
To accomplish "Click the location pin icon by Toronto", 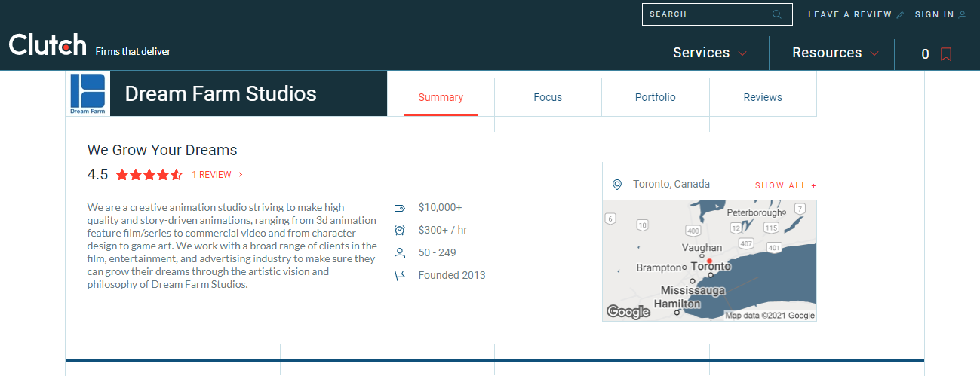I will pyautogui.click(x=617, y=185).
